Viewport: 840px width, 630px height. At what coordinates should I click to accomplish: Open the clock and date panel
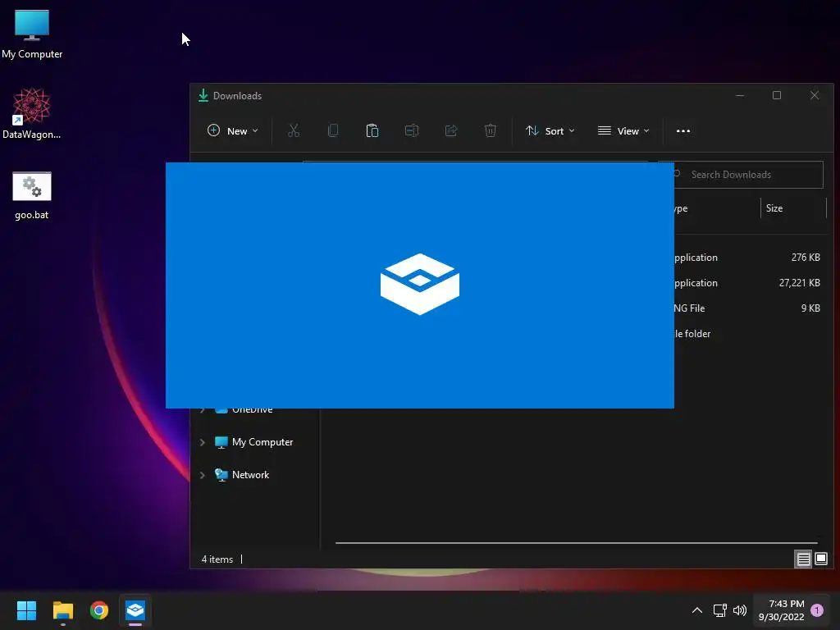coord(782,610)
